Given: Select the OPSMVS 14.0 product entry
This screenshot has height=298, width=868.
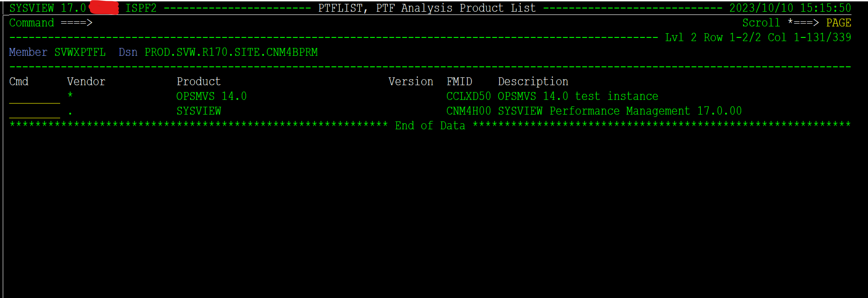Looking at the screenshot, I should 211,97.
